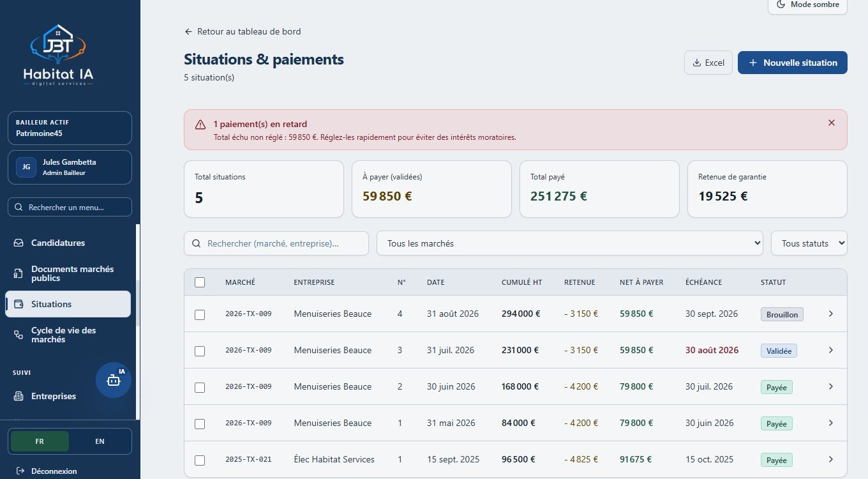Screen dimensions: 868x479
Task: Expand the Brouillon row chevron
Action: point(830,314)
